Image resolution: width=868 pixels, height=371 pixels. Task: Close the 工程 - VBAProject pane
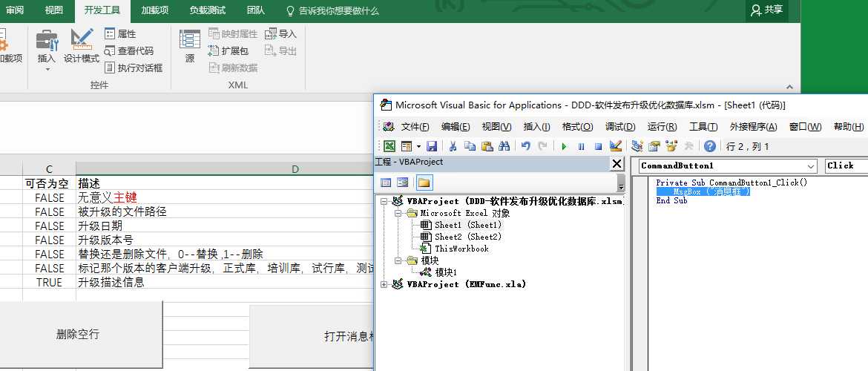(x=616, y=163)
